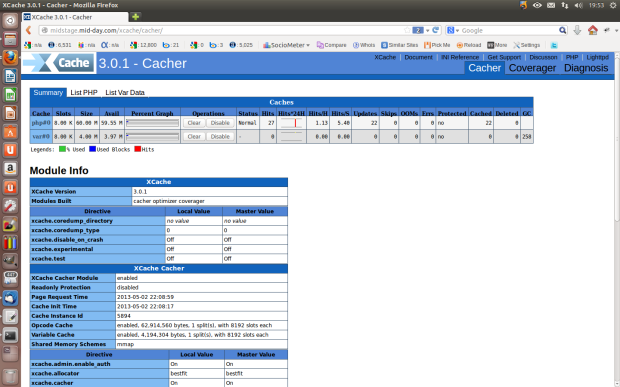Open a new browser tab
The height and width of the screenshot is (387, 620).
pyautogui.click(x=135, y=17)
